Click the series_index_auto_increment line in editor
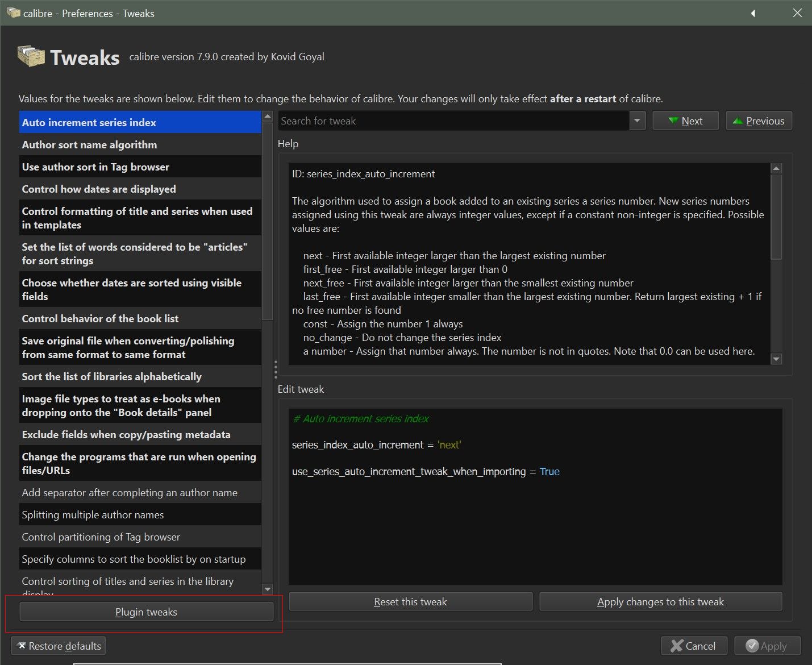812x665 pixels. (x=376, y=444)
